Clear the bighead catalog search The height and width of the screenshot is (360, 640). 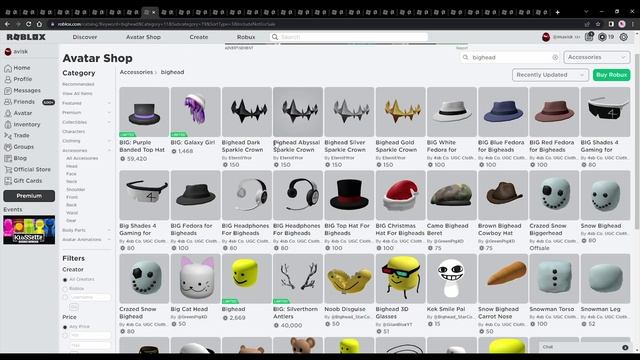tap(555, 58)
